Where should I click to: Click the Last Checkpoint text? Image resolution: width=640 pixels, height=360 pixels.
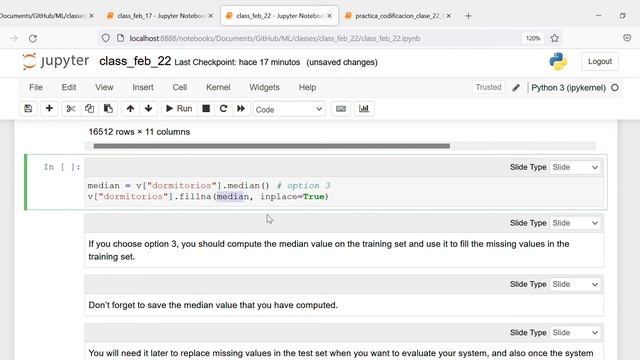click(237, 62)
